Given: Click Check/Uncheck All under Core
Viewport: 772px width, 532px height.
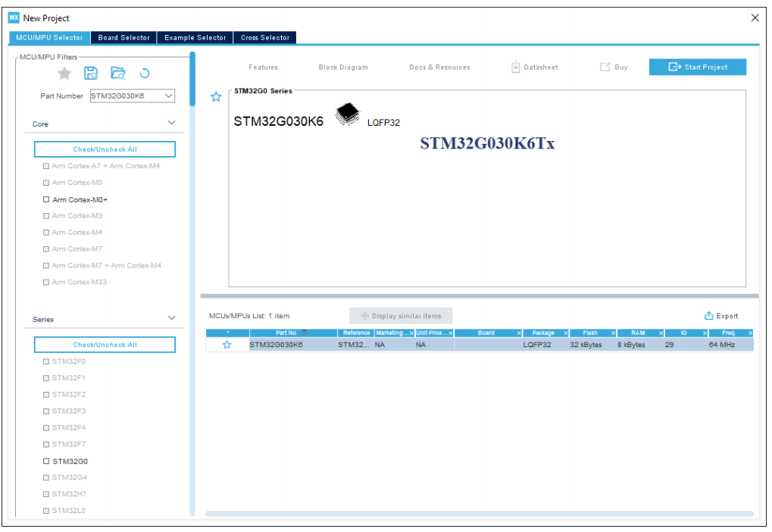Looking at the screenshot, I should coord(105,149).
